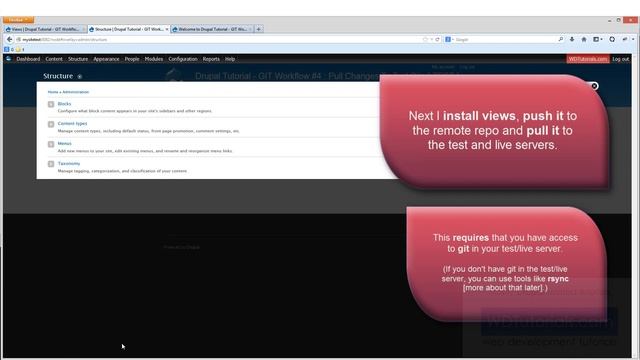Viewport: 640px width, 360px height.
Task: Open Dashboard in the admin menu
Action: coord(28,59)
